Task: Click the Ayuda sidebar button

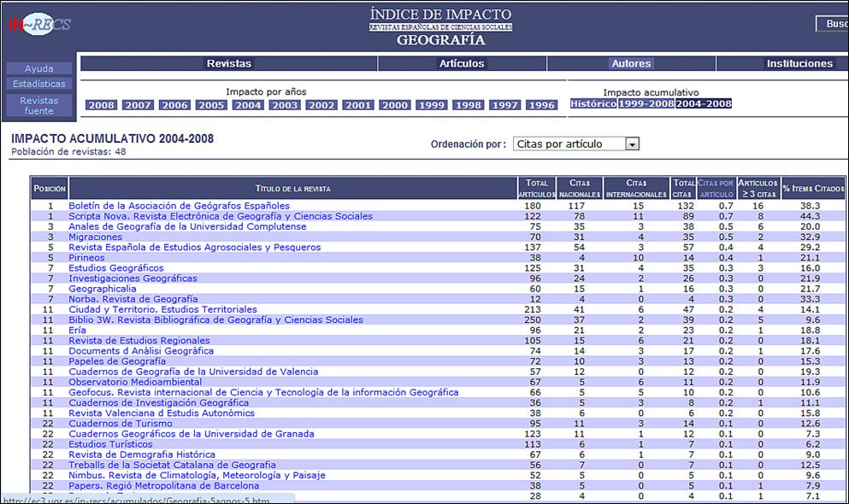Action: click(x=38, y=68)
